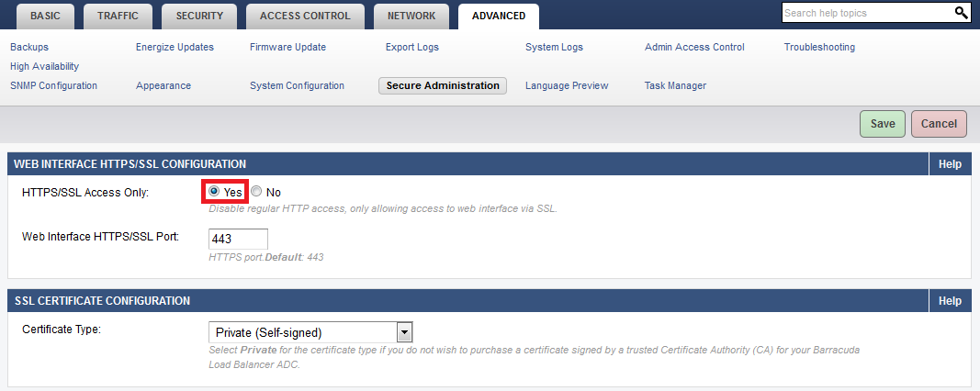
Task: Open the Troubleshooting page
Action: click(819, 47)
